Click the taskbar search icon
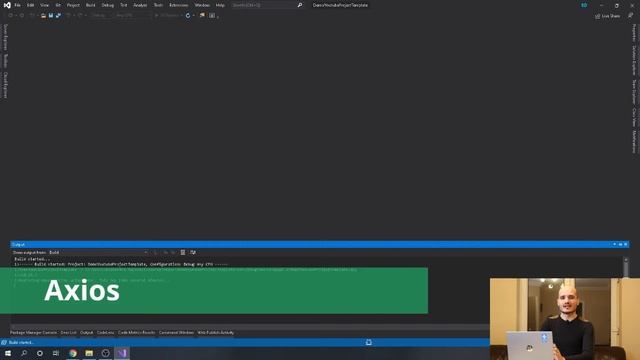The width and height of the screenshot is (640, 360). click(24, 353)
